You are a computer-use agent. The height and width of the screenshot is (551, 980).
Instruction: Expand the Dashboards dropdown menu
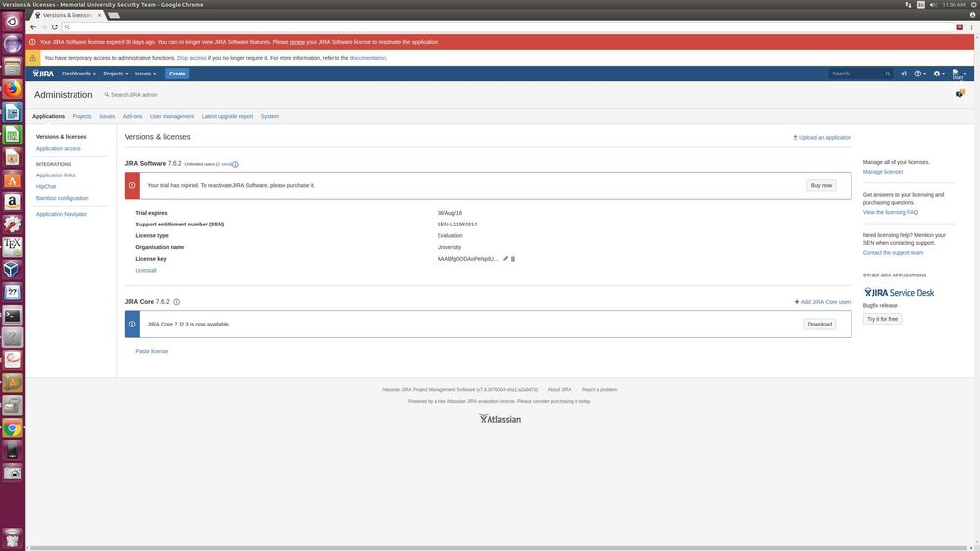click(78, 74)
